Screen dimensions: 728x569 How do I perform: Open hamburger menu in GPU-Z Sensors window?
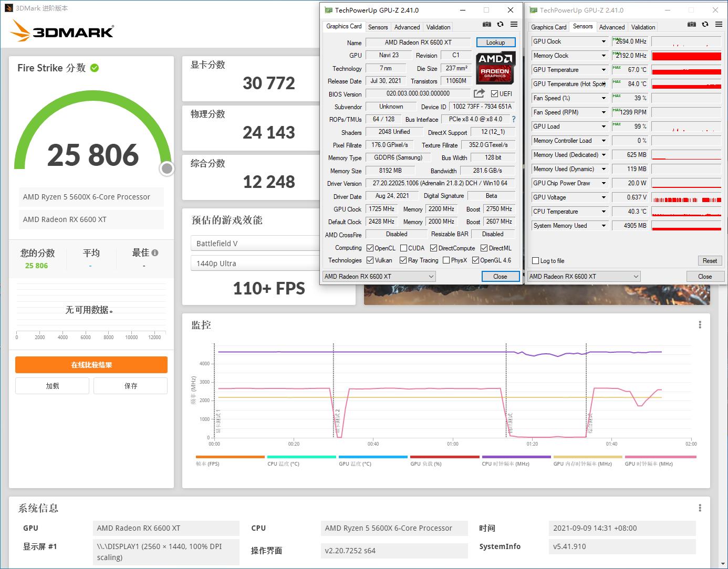click(x=719, y=25)
